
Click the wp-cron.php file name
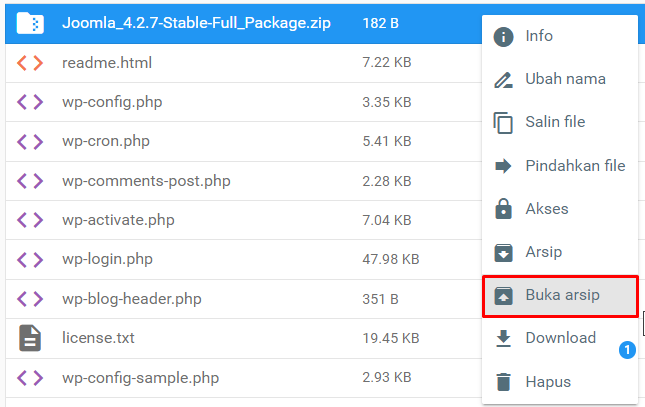coord(105,141)
